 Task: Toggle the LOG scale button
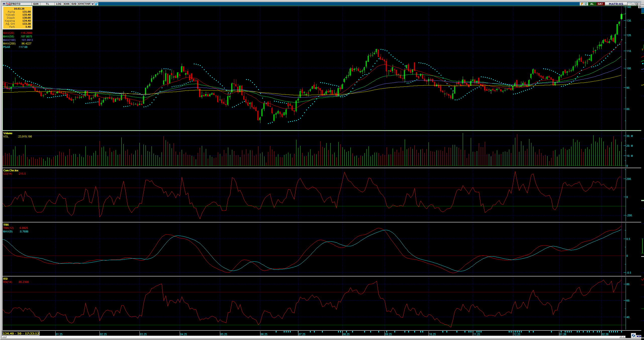(x=59, y=4)
